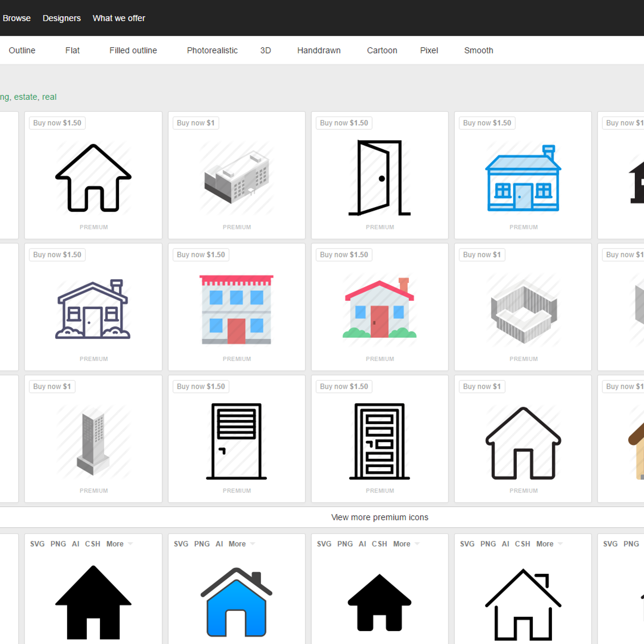Click Buy now $1 on rounded outline home
The height and width of the screenshot is (644, 644).
coord(482,386)
